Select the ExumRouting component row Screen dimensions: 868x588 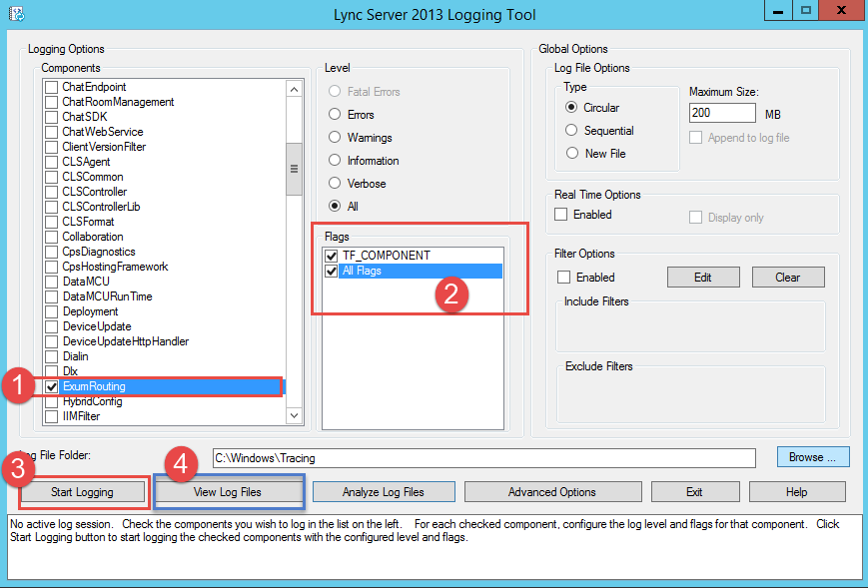(x=163, y=386)
